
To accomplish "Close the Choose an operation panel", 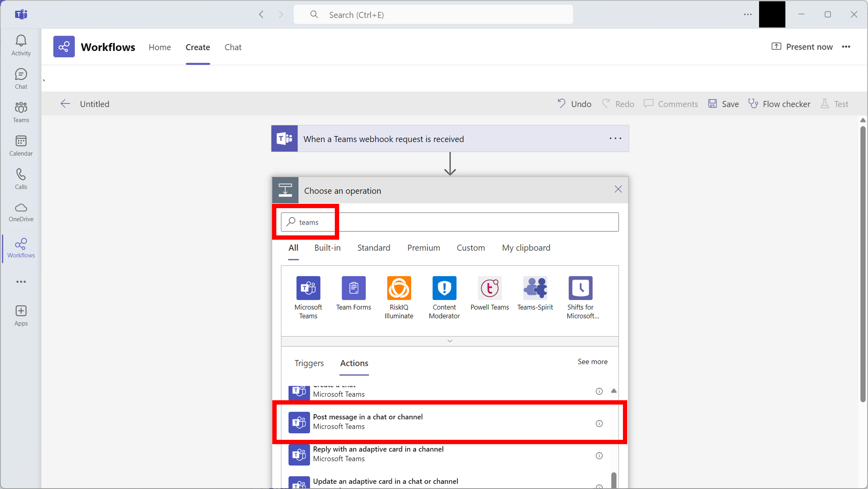I will point(618,189).
